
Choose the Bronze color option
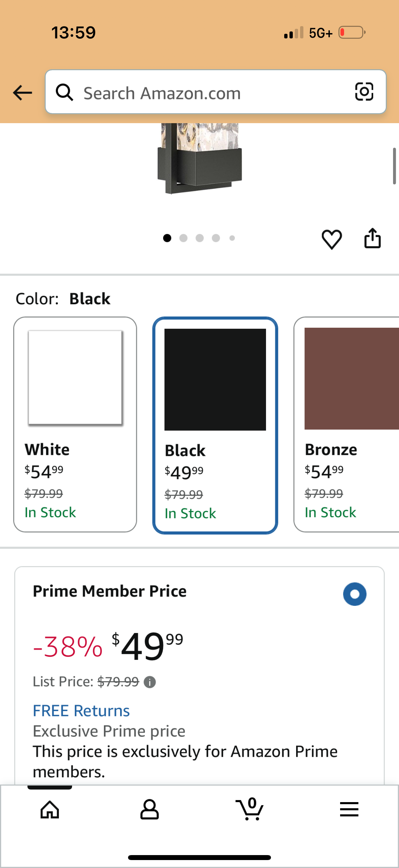coord(347,424)
